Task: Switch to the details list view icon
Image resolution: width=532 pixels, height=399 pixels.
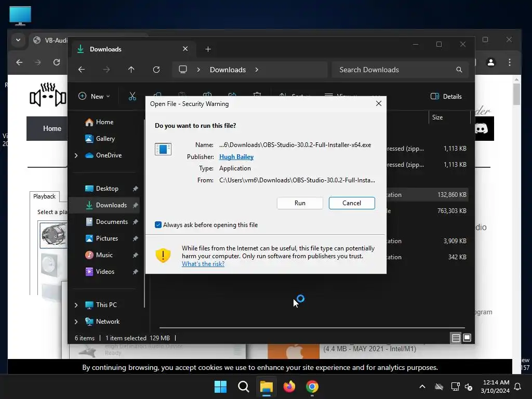Action: tap(456, 338)
